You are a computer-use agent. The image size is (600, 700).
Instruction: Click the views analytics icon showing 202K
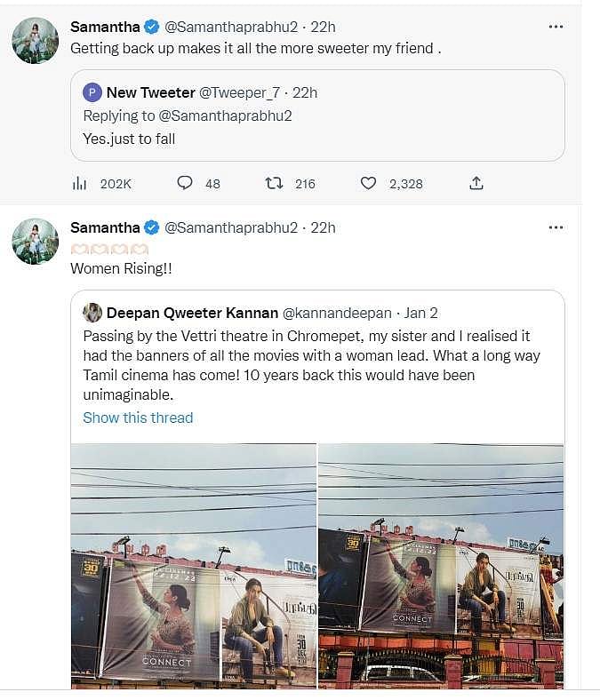79,183
